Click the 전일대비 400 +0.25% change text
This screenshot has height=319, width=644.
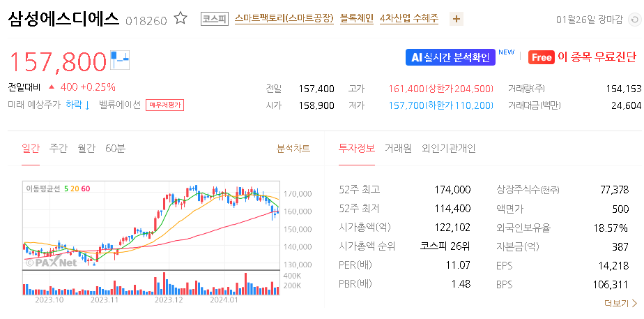pyautogui.click(x=61, y=87)
